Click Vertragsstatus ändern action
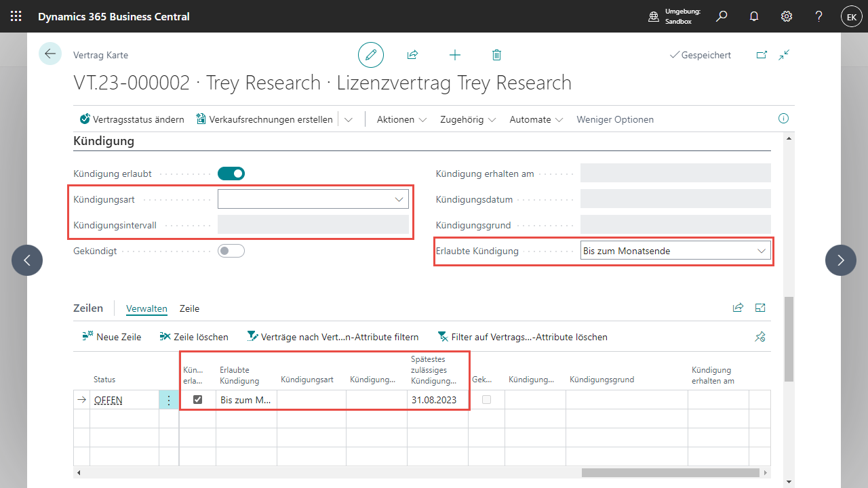This screenshot has height=488, width=868. point(132,119)
